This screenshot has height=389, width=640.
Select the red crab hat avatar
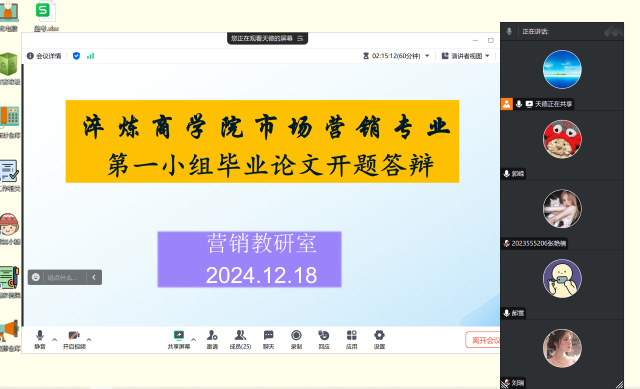pyautogui.click(x=562, y=139)
